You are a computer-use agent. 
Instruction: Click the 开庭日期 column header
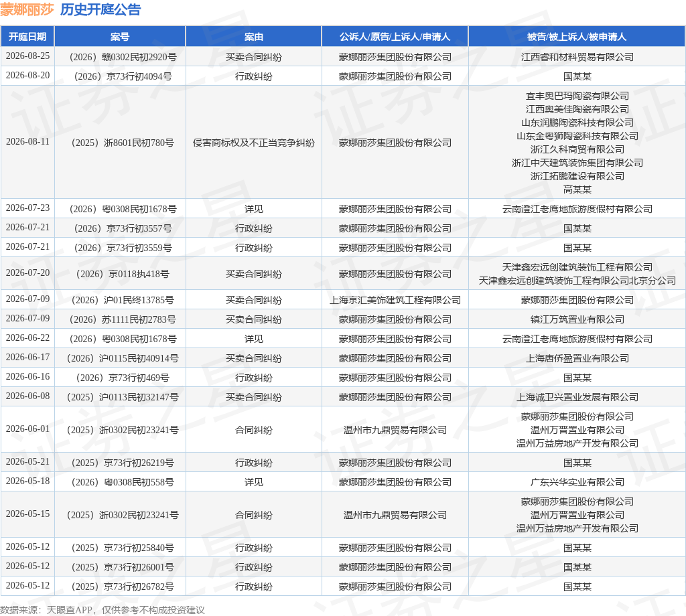[27, 37]
